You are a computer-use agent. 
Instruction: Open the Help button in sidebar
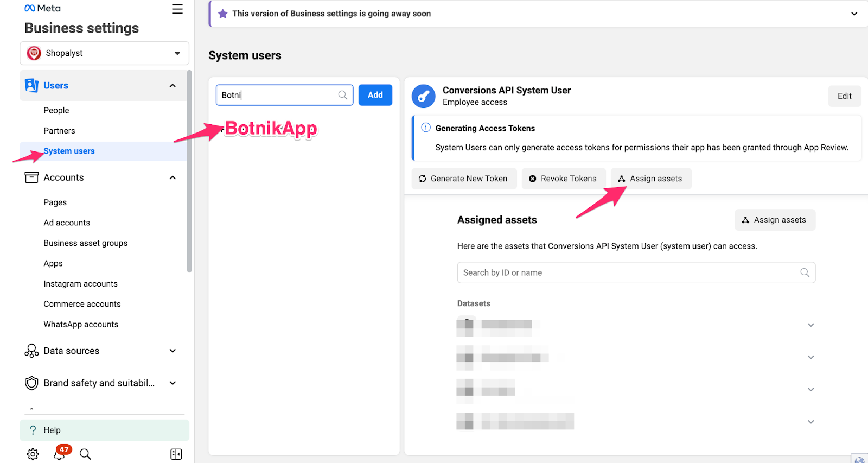point(104,430)
